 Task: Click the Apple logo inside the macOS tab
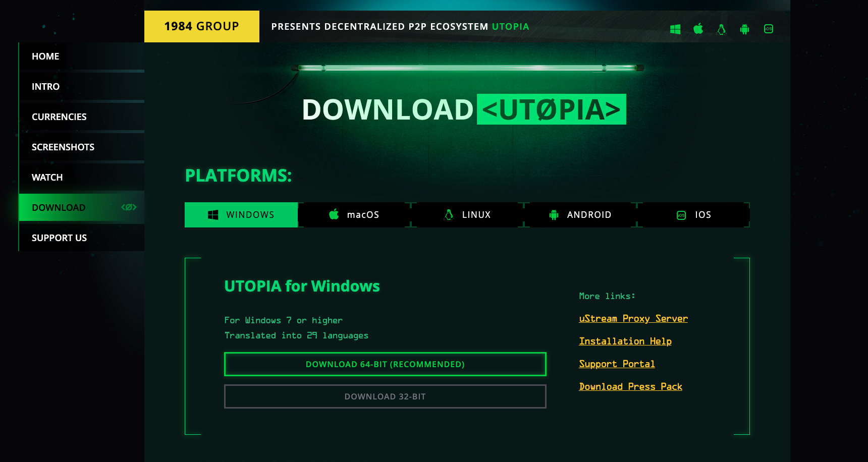pyautogui.click(x=334, y=214)
